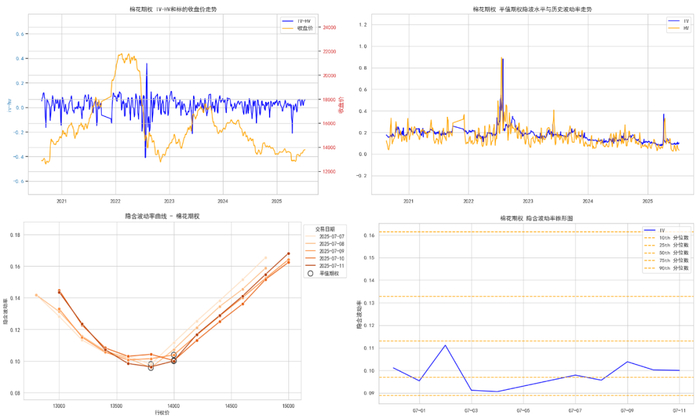This screenshot has height=419, width=700.
Task: Select the 2025-07-11 legend entry
Action: (325, 266)
